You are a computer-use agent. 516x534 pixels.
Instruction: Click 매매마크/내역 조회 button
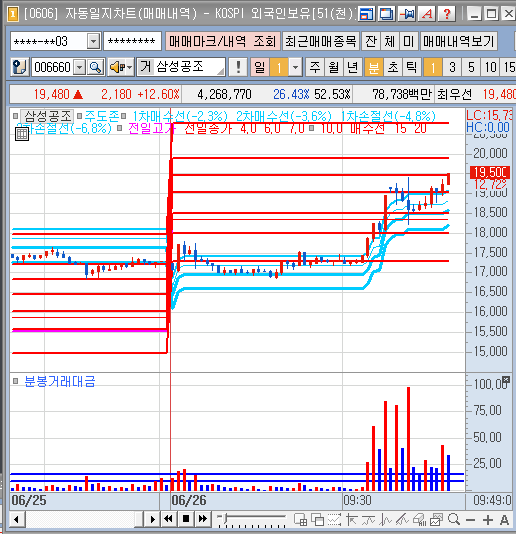tap(222, 41)
